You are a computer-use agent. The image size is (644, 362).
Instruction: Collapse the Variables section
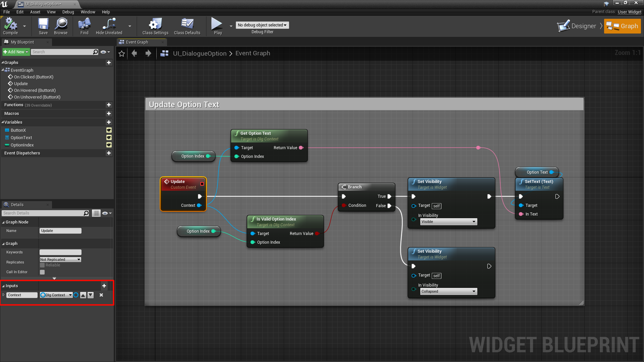[x=3, y=122]
